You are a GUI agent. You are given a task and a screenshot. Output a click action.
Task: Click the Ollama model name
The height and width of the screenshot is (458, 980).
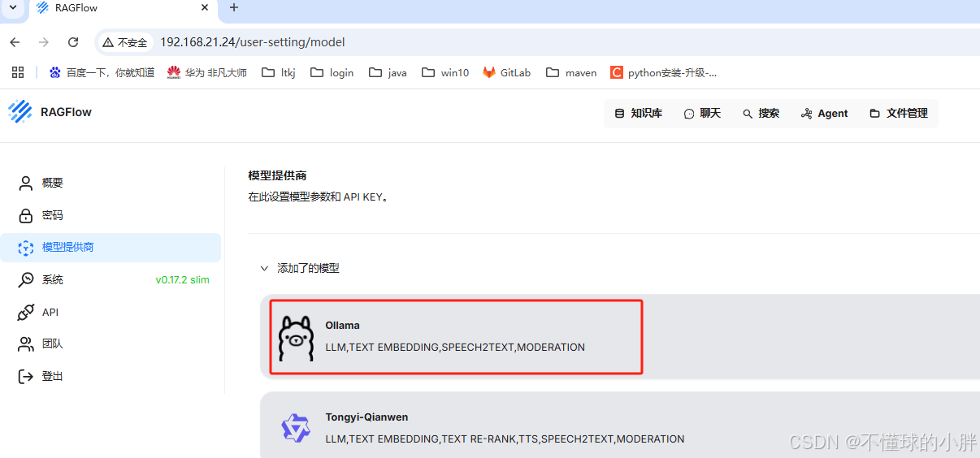coord(342,325)
